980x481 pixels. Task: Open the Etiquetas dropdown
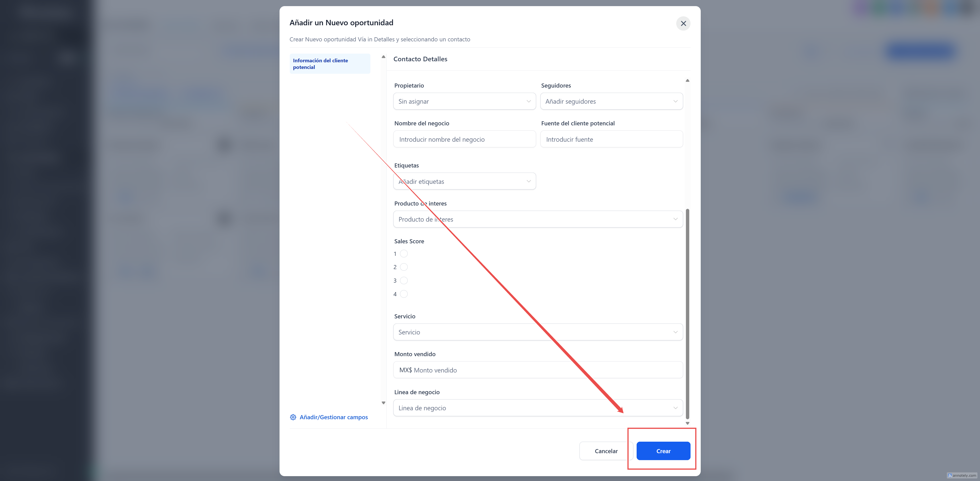[x=464, y=182]
